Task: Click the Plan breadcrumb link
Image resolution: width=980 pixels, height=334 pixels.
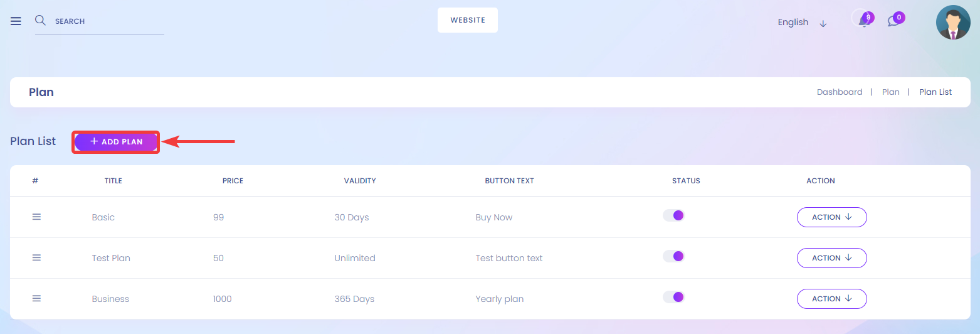Action: point(890,92)
